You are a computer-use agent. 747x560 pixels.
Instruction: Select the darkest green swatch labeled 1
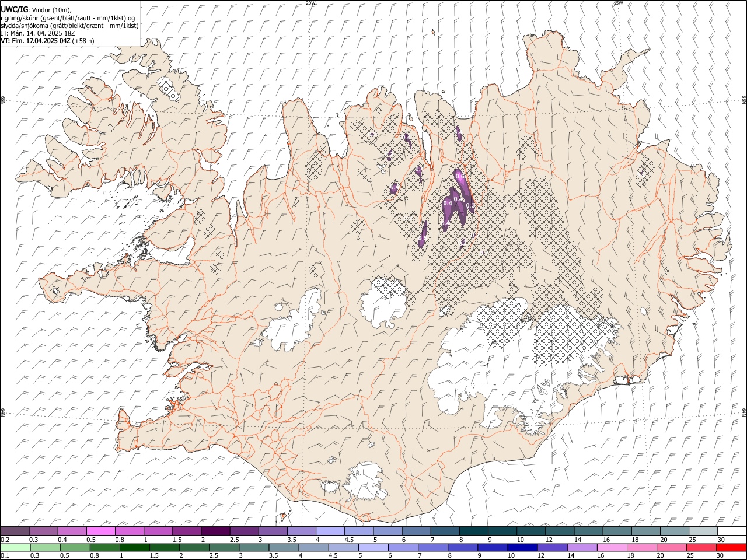[x=134, y=547]
